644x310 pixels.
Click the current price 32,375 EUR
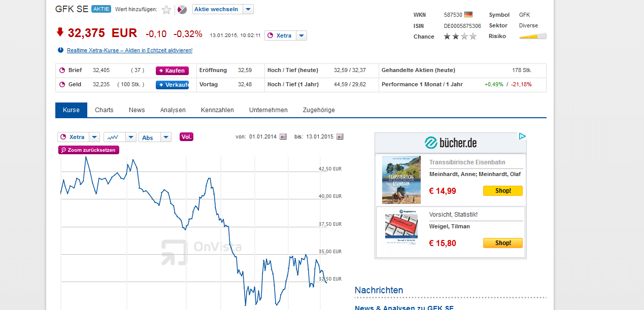(102, 33)
